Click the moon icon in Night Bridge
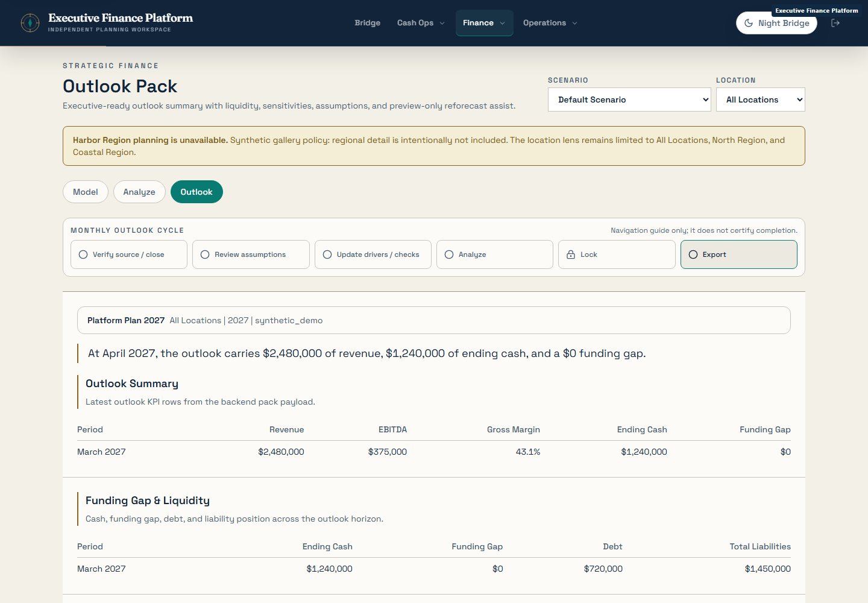Screen dimensions: 868x603 point(749,23)
